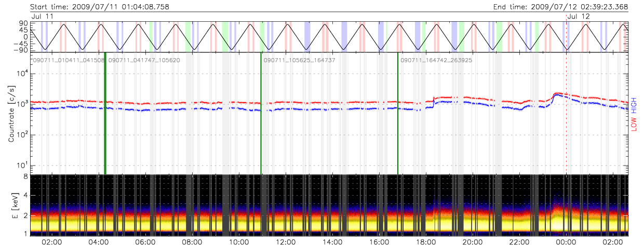Click the E [keV] axis title
This screenshot has width=644, height=249.
(x=11, y=204)
